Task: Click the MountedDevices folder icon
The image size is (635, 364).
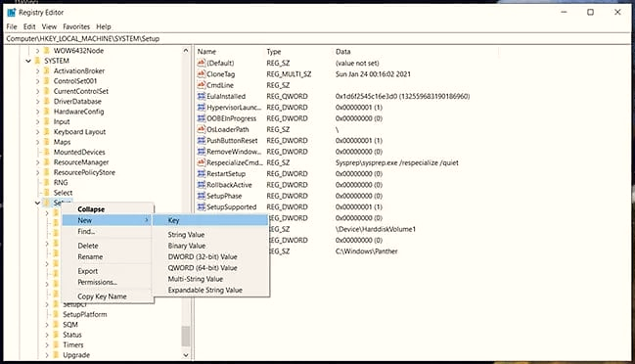Action: (47, 152)
